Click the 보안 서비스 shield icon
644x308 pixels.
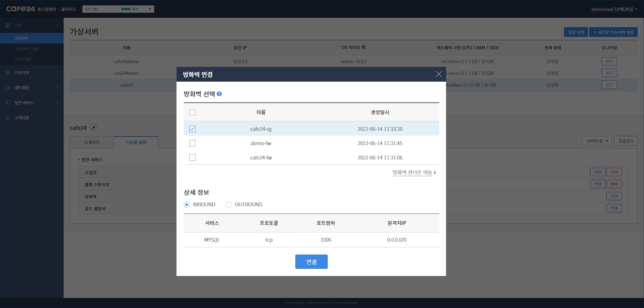(x=8, y=103)
